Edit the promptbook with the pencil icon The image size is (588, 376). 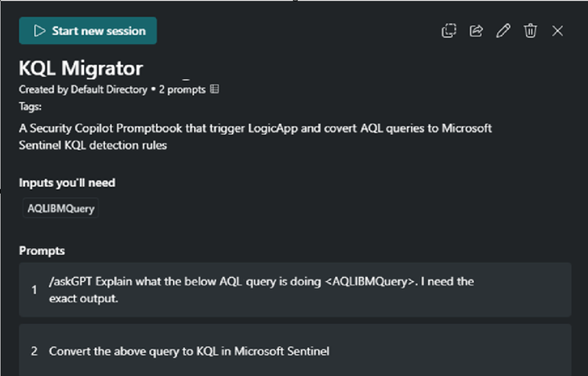pos(503,31)
